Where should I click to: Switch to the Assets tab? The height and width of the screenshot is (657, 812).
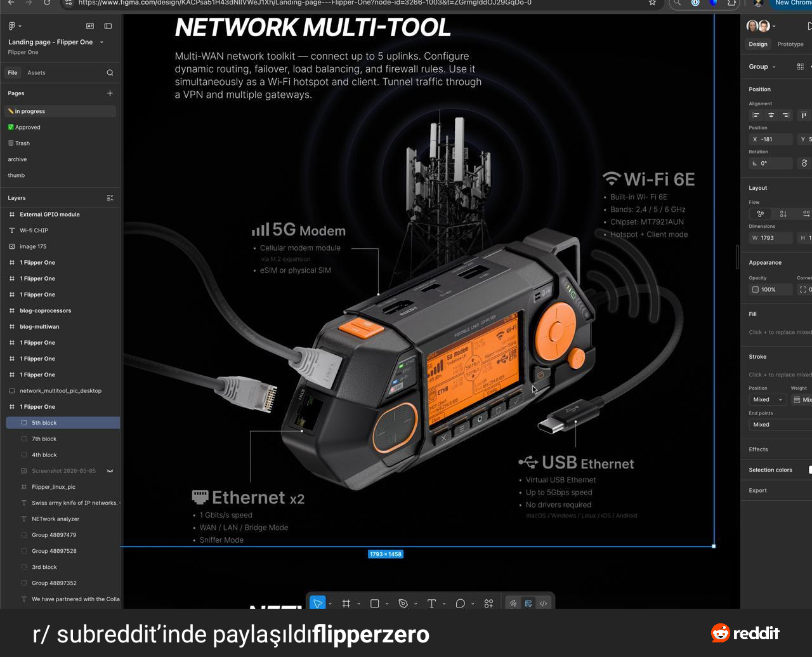point(36,72)
